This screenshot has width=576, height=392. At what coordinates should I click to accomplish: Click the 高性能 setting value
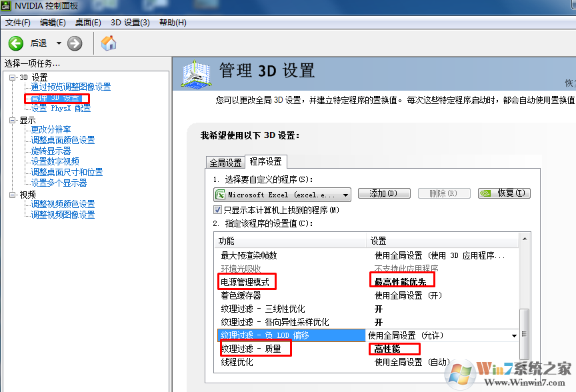pos(387,349)
